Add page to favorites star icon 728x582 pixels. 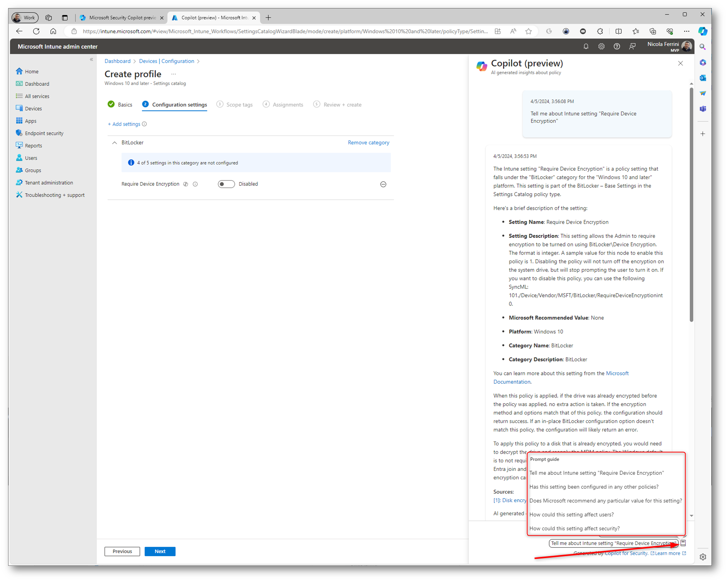point(529,31)
